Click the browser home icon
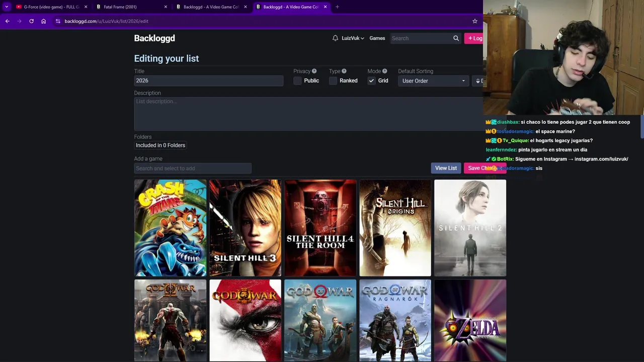The height and width of the screenshot is (362, 644). pyautogui.click(x=43, y=21)
